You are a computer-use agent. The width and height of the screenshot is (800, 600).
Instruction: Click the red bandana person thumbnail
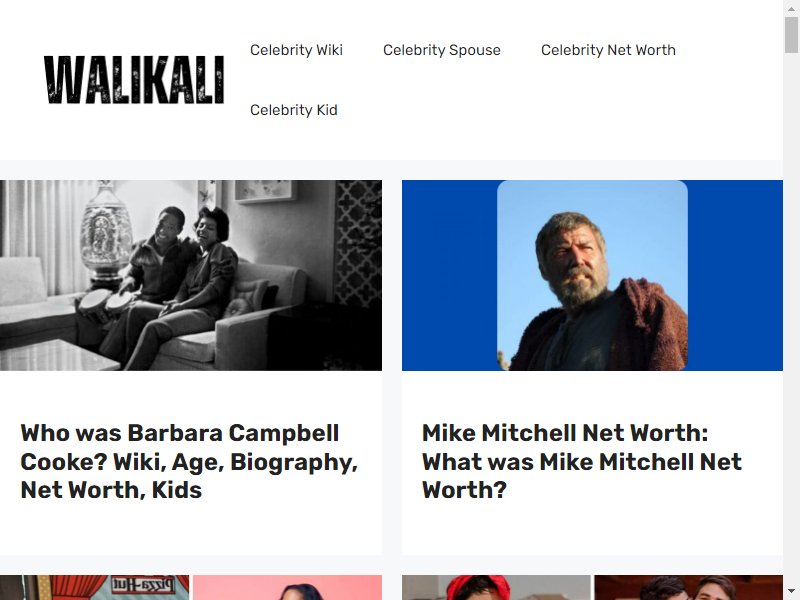496,588
